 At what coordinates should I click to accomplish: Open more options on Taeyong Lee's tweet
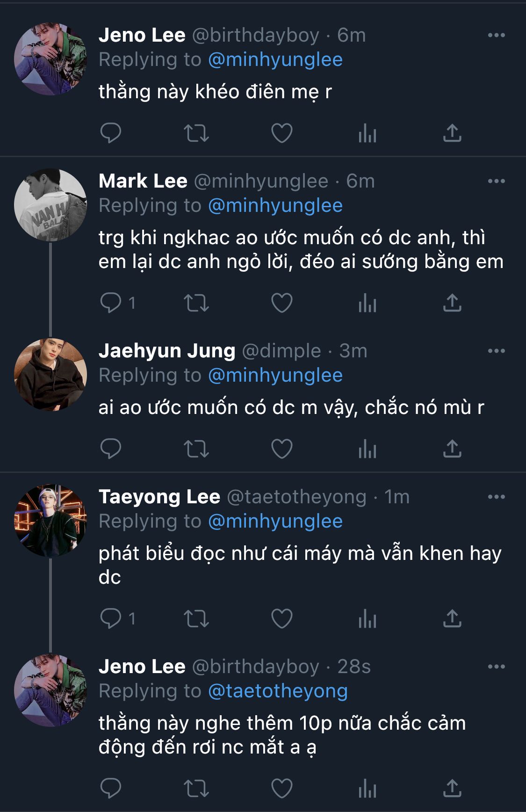coord(496,497)
